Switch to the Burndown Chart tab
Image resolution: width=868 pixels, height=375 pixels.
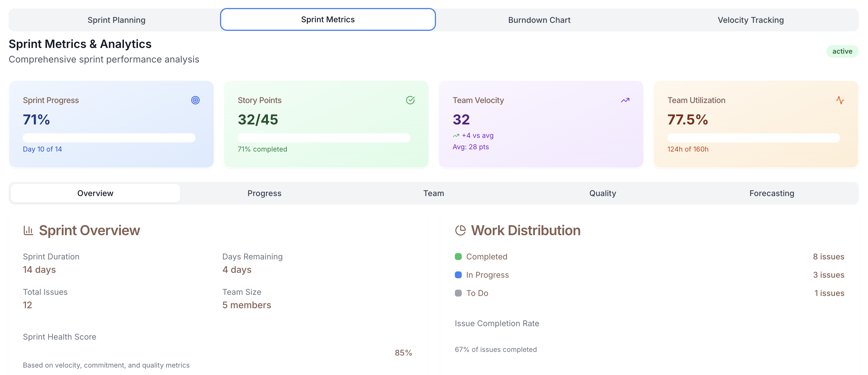(x=539, y=20)
